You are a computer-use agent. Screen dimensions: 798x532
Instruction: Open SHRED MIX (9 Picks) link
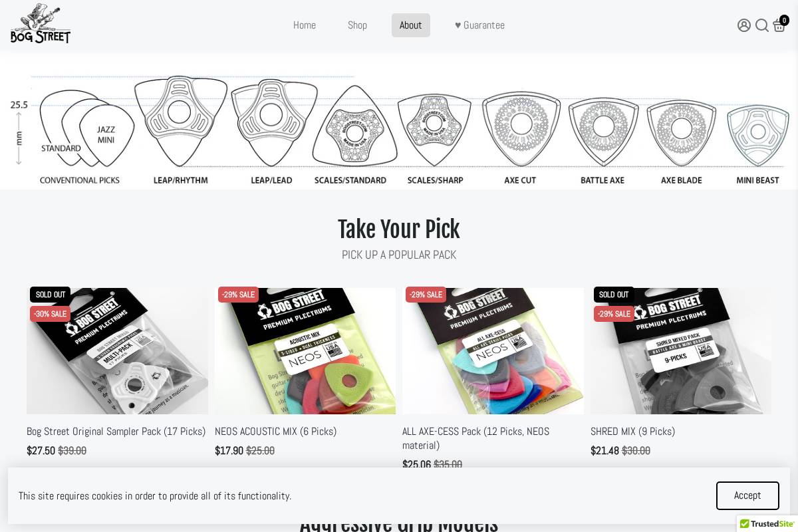point(632,431)
